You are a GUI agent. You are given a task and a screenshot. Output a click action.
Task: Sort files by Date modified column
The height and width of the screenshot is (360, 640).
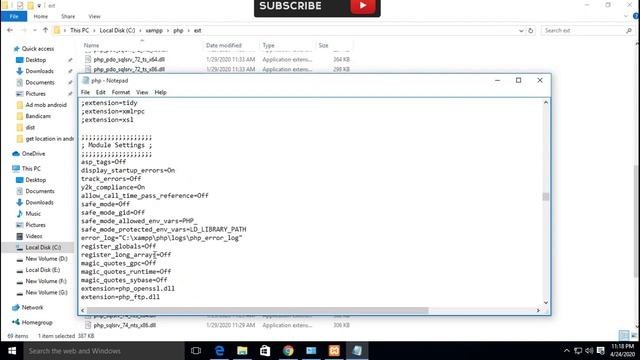point(224,45)
